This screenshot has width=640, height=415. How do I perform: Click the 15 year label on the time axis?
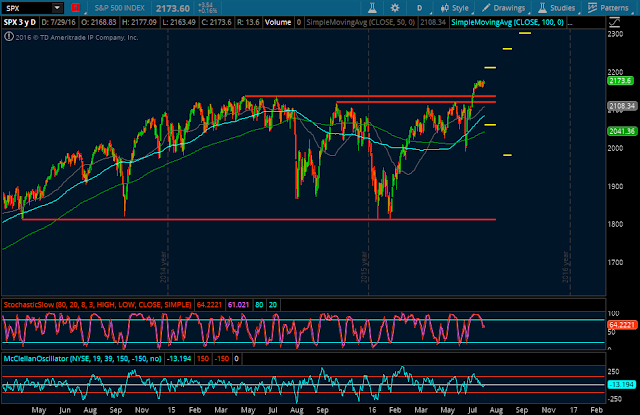click(171, 410)
